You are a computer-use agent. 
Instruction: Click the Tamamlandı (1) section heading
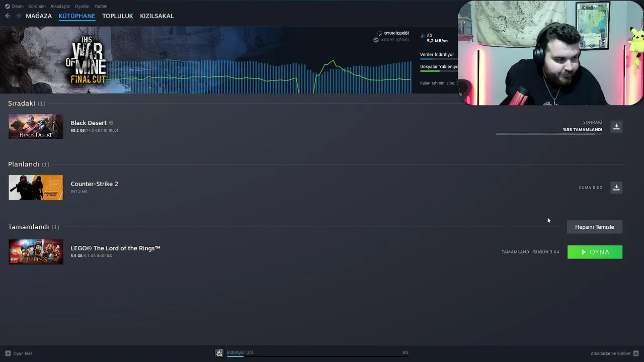coord(34,227)
